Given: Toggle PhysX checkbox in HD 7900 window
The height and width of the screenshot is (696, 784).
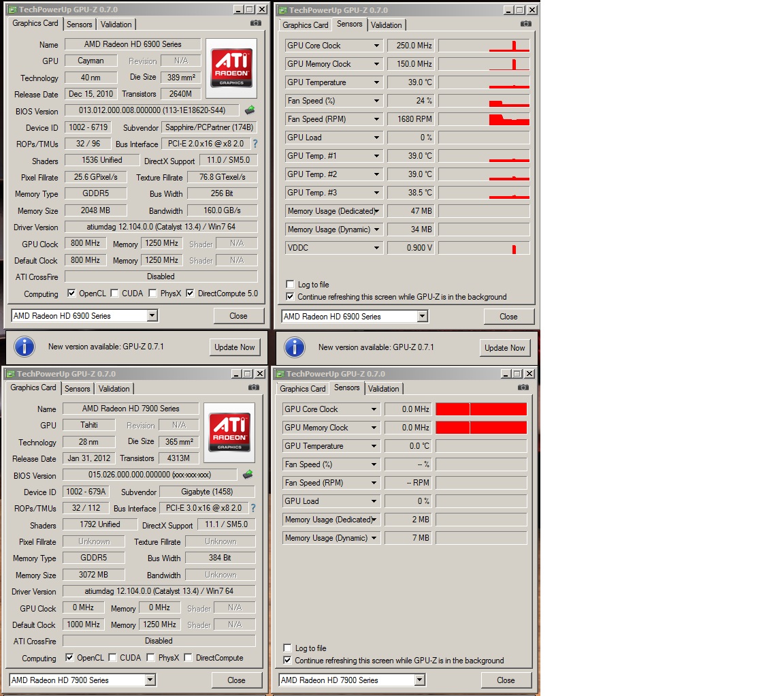Looking at the screenshot, I should tap(150, 657).
